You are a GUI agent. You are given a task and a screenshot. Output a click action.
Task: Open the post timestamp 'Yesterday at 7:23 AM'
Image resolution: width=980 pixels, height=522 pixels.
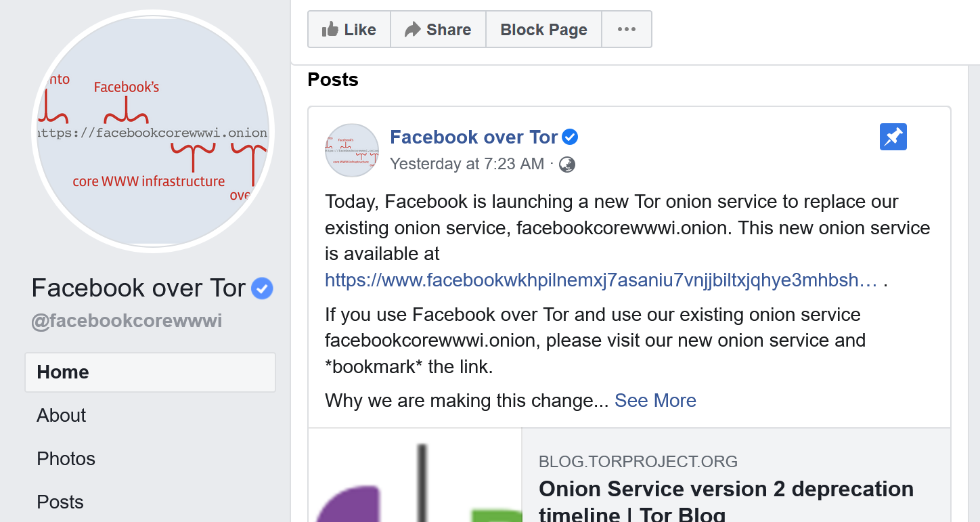466,164
